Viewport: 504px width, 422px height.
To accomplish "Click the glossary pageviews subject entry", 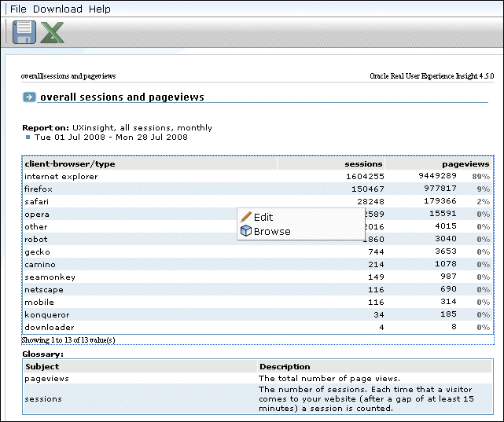I will (x=47, y=378).
